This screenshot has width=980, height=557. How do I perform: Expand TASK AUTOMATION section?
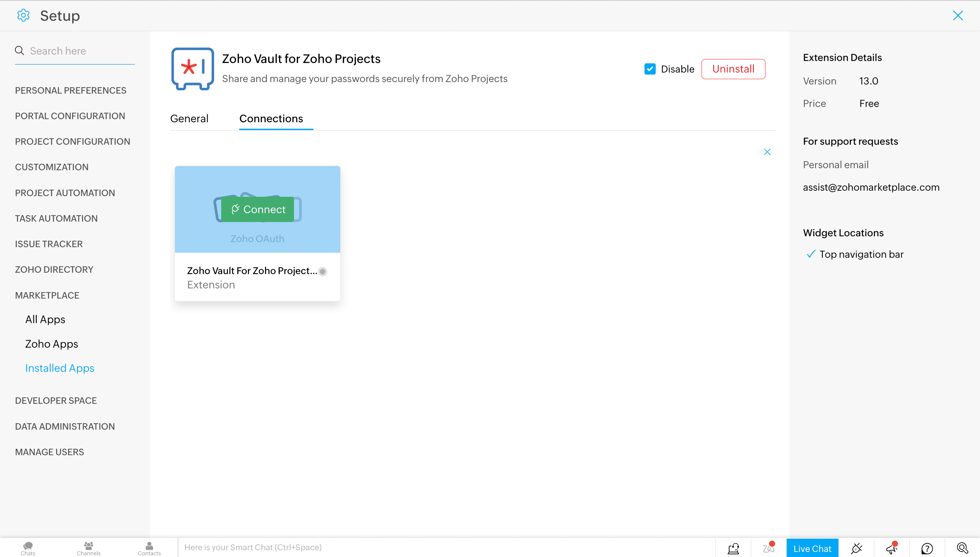pos(56,219)
